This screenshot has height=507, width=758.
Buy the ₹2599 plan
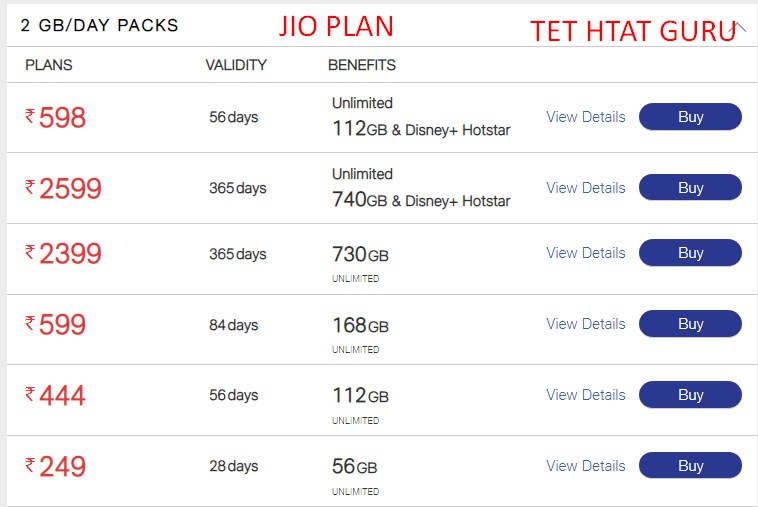(x=690, y=188)
